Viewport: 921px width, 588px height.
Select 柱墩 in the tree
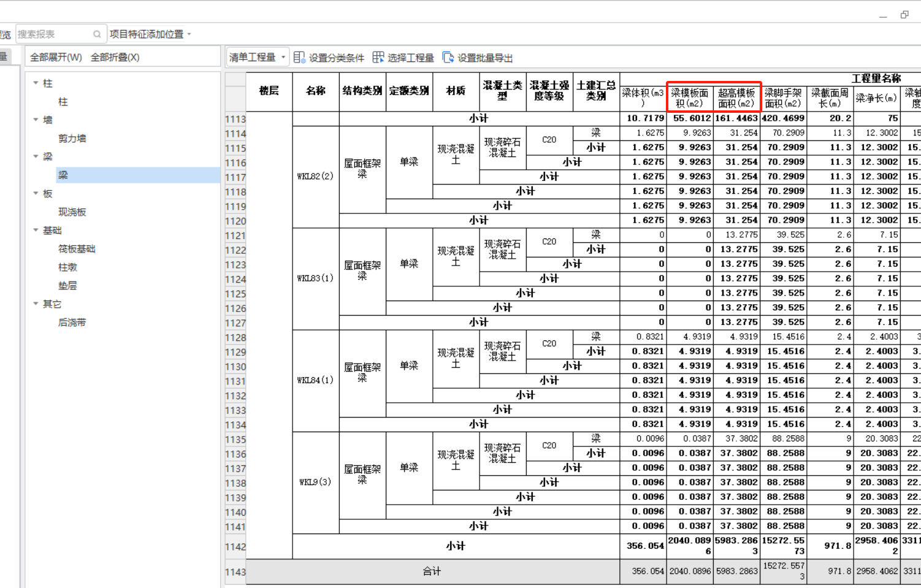coord(67,267)
